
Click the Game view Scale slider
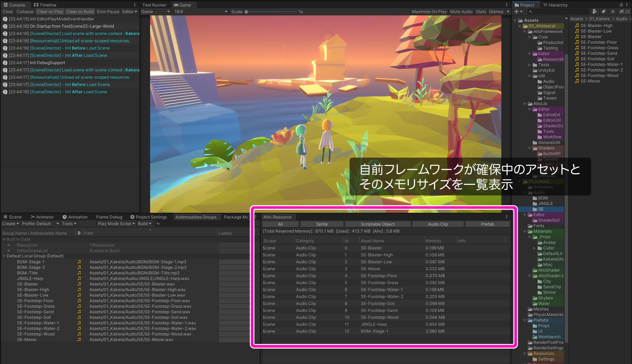(x=246, y=12)
